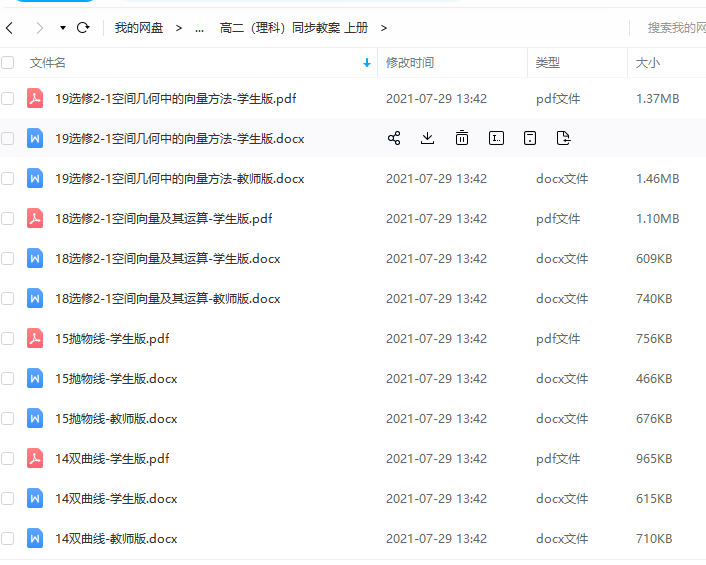This screenshot has height=565, width=706.
Task: Go back using the left arrow
Action: coord(10,28)
